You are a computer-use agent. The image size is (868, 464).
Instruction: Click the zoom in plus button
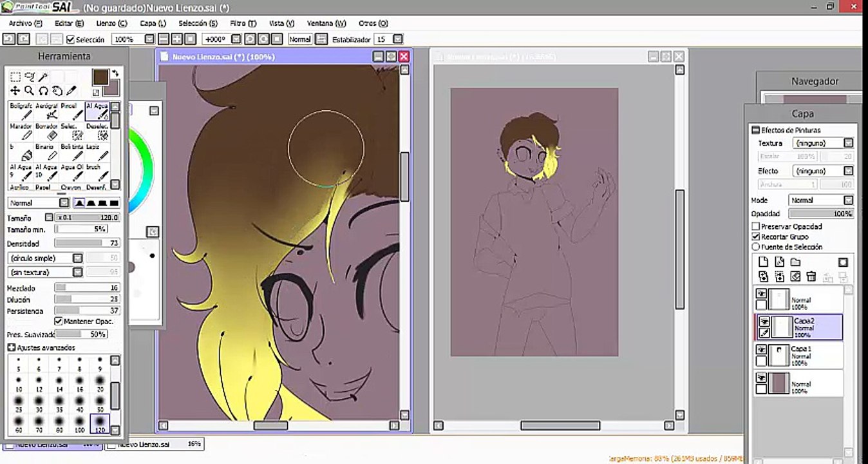point(177,39)
